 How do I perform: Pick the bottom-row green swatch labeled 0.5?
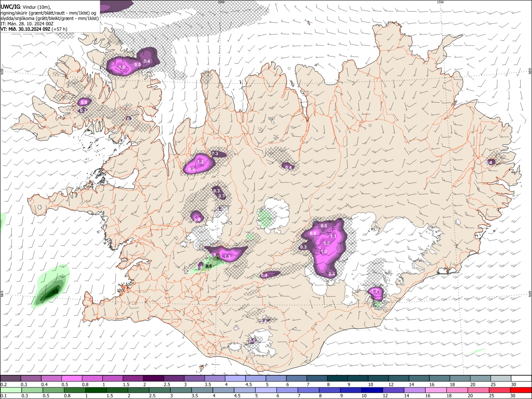click(53, 390)
